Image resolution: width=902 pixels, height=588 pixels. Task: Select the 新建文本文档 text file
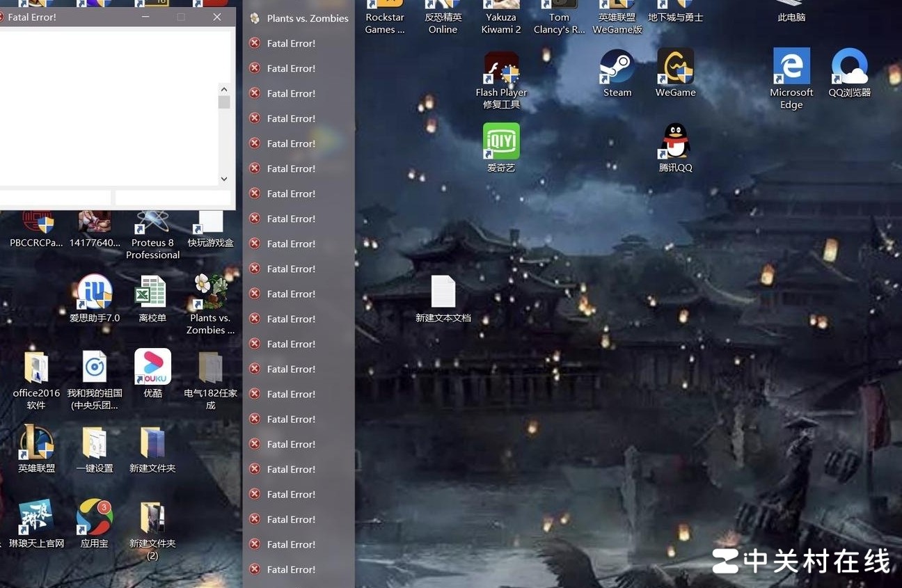443,292
